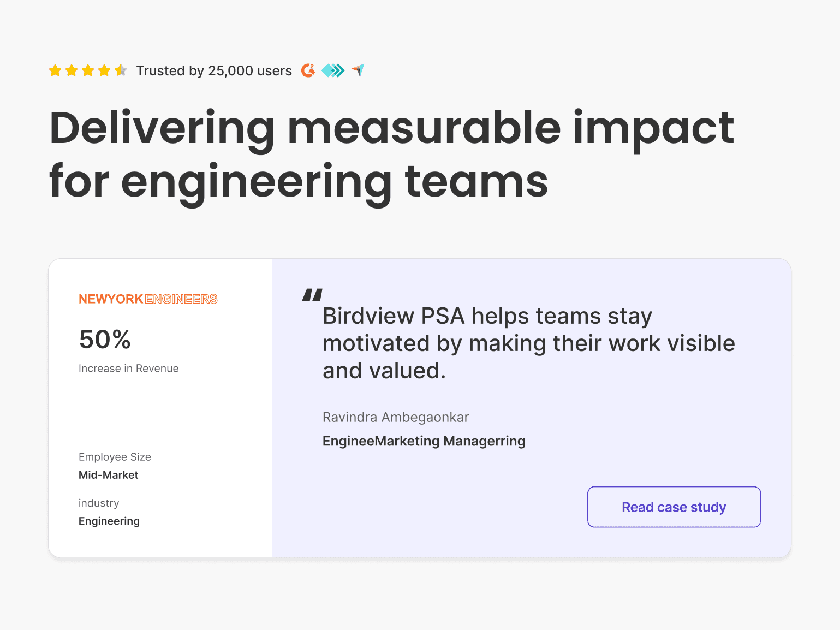840x630 pixels.
Task: Click the teal double-chevron review logo
Action: (333, 70)
